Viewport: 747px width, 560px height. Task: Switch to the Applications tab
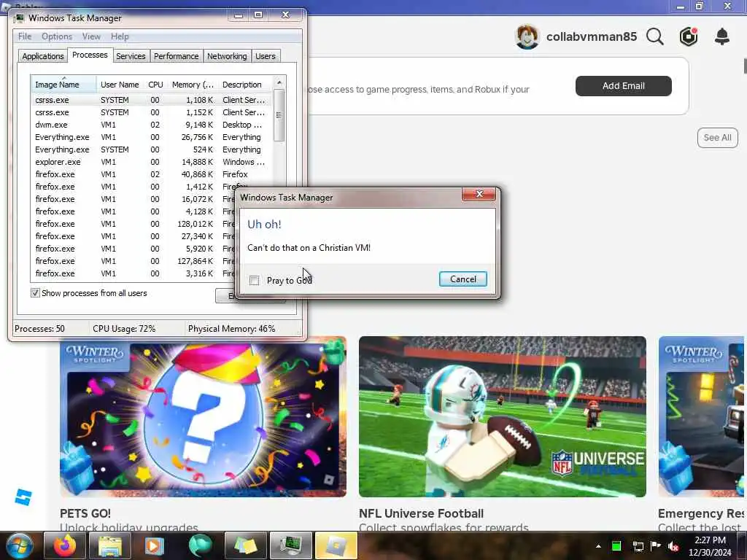tap(43, 56)
